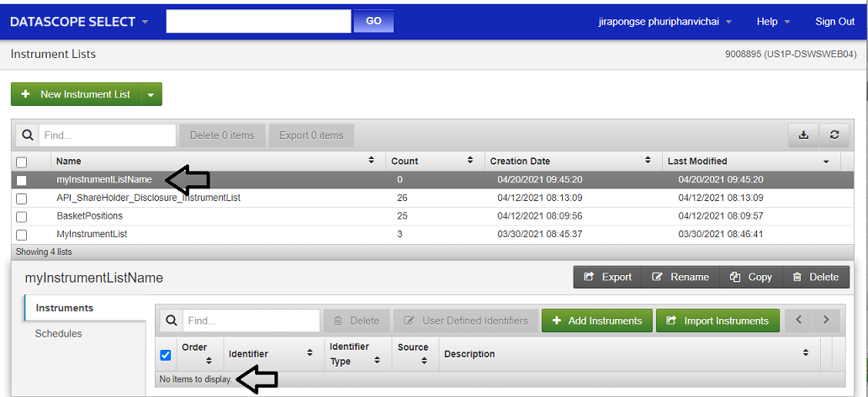Screen dimensions: 868x397
Task: Click the Sign Out link
Action: 834,22
